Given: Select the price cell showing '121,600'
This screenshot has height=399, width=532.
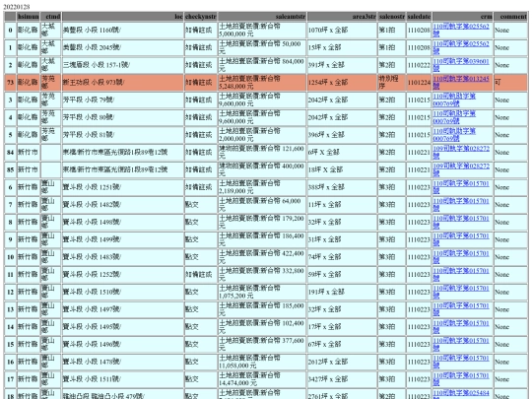Looking at the screenshot, I should (x=262, y=153).
